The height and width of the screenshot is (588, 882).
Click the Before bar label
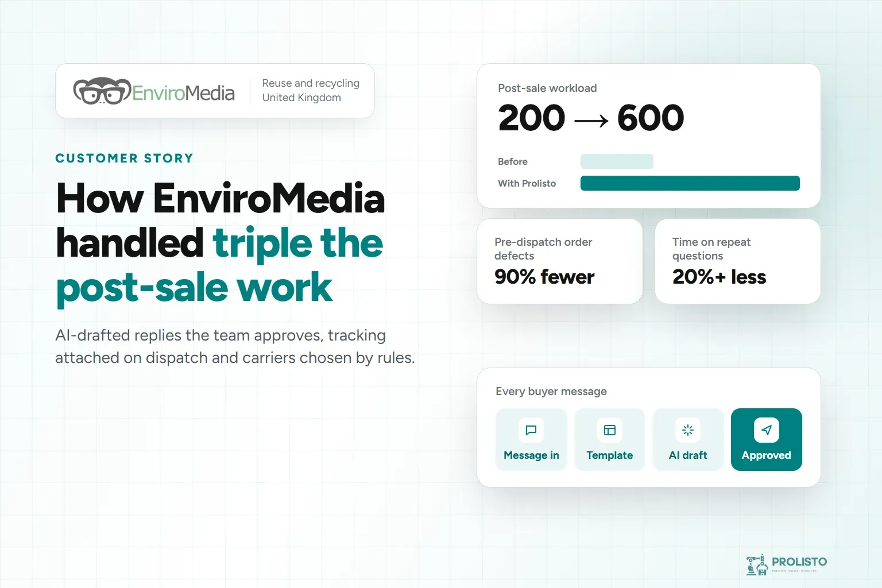coord(513,161)
